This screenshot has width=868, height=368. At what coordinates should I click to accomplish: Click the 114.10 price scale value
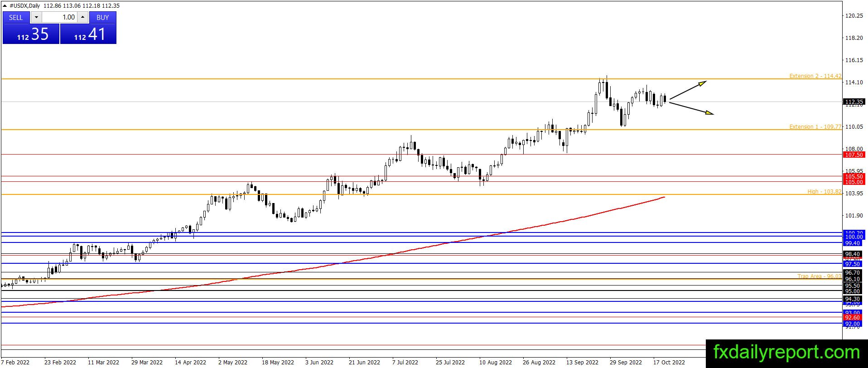[854, 82]
